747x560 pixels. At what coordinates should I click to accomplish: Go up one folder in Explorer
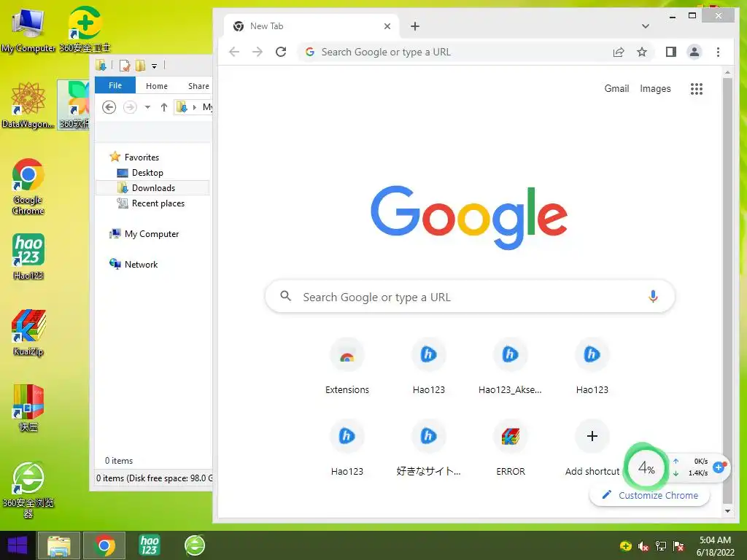[164, 107]
